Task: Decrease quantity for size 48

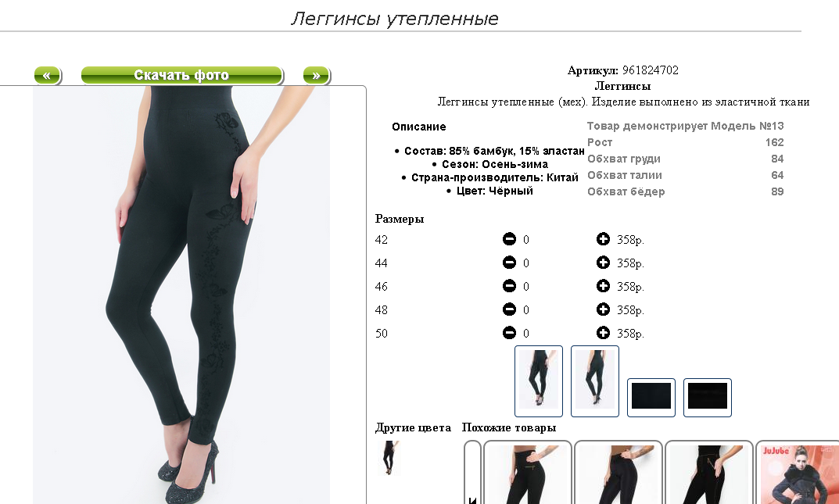Action: [509, 309]
